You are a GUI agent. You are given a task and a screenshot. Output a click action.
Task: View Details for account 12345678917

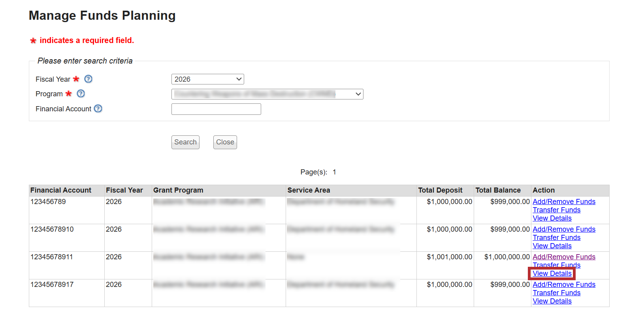pos(552,301)
